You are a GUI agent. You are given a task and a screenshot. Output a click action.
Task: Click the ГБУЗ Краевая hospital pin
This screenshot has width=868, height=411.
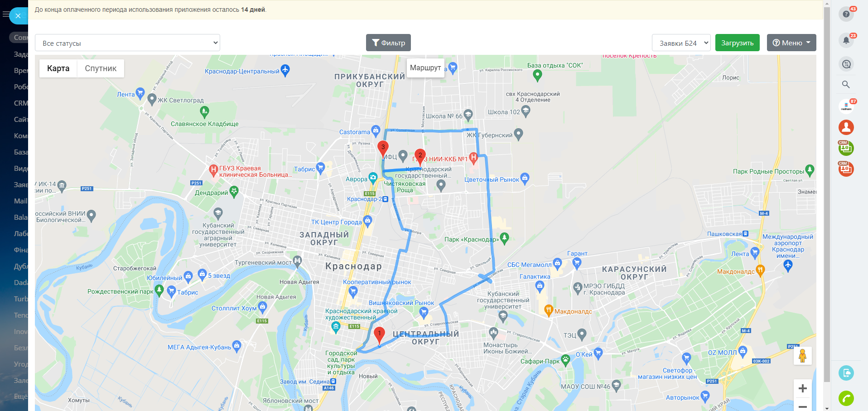click(213, 170)
